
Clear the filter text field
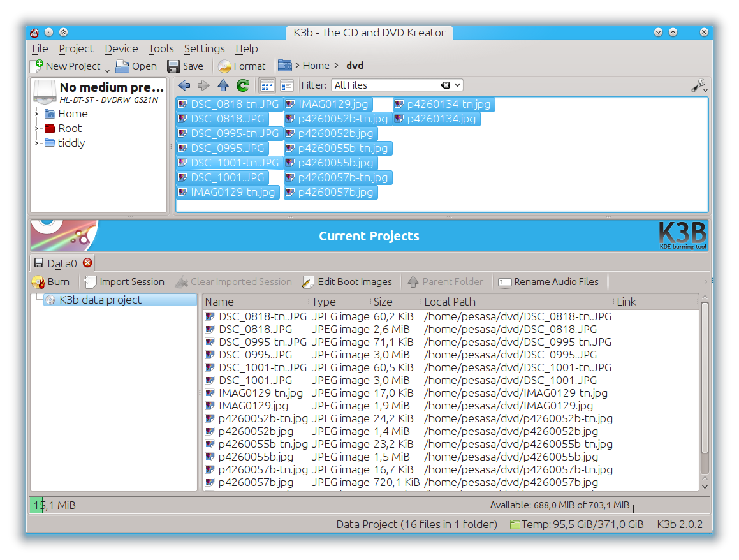(445, 85)
